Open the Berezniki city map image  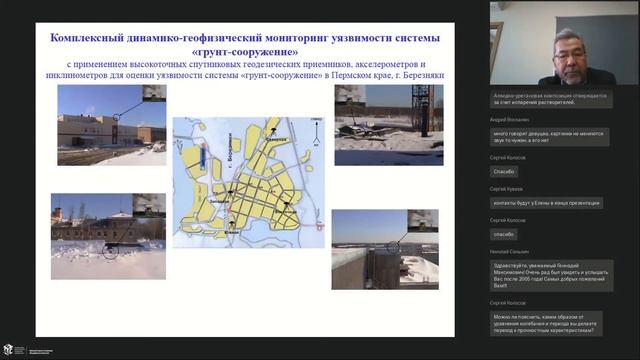click(249, 182)
